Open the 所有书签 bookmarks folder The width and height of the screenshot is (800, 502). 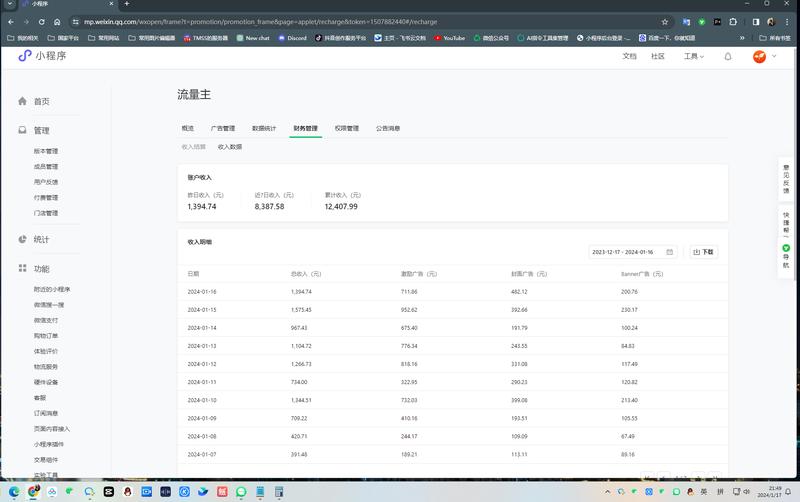(x=774, y=38)
